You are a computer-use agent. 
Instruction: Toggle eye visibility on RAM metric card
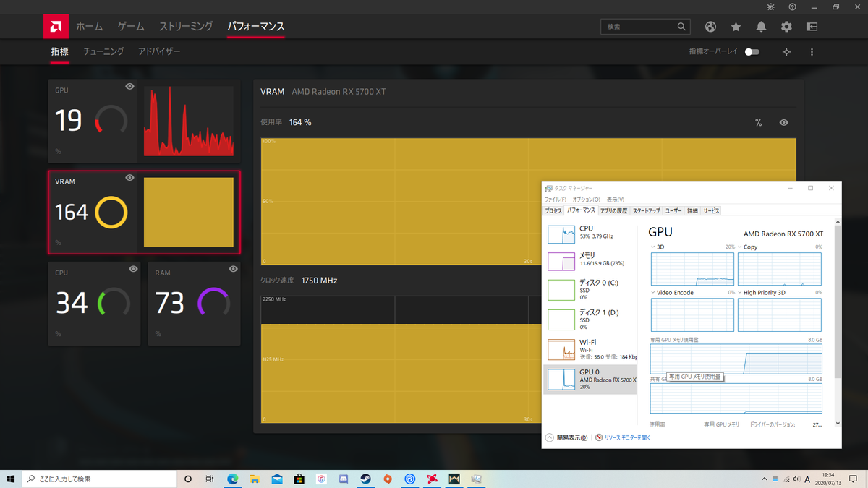pos(233,269)
